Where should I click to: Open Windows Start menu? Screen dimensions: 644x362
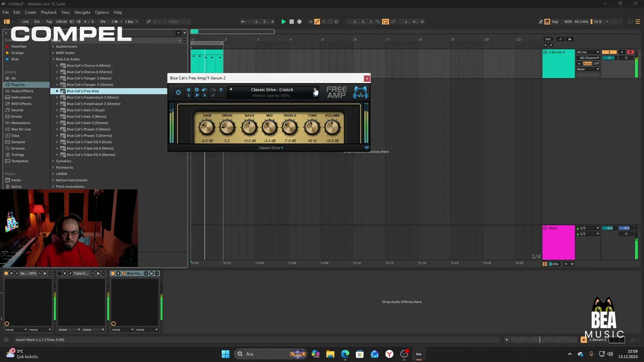(x=225, y=354)
